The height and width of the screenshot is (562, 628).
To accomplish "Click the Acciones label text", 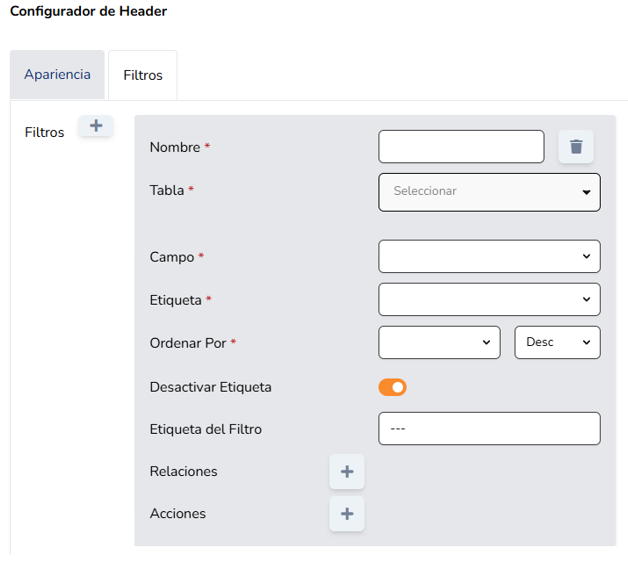I will coord(177,513).
